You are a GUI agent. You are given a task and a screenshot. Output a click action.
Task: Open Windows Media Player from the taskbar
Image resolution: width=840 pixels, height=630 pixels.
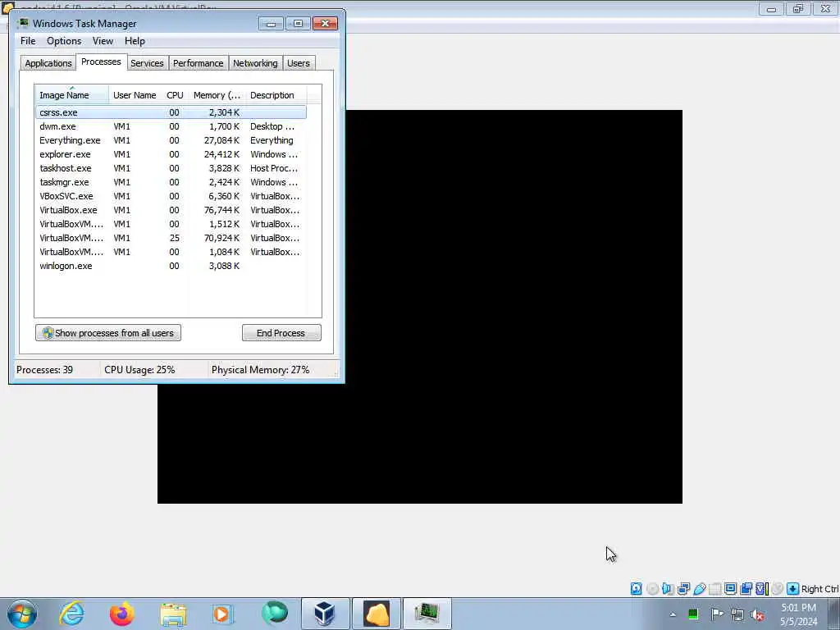tap(221, 614)
